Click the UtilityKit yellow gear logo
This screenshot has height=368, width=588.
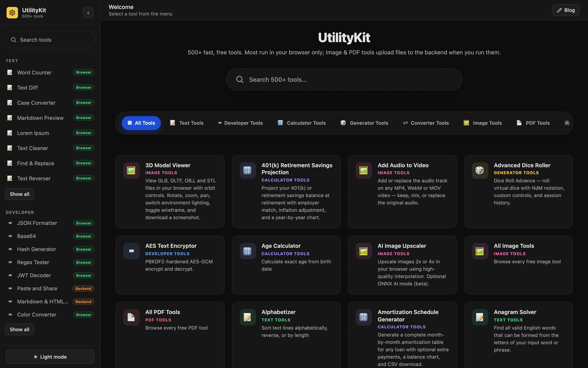coord(12,13)
